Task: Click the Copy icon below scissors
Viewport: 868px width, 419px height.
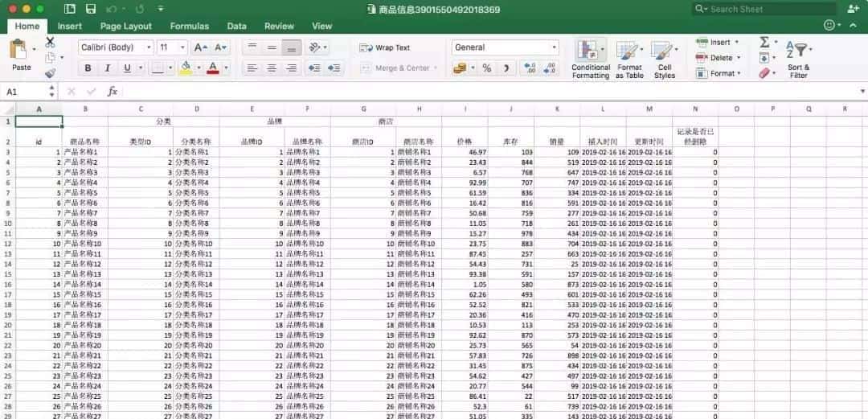Action: coord(51,58)
